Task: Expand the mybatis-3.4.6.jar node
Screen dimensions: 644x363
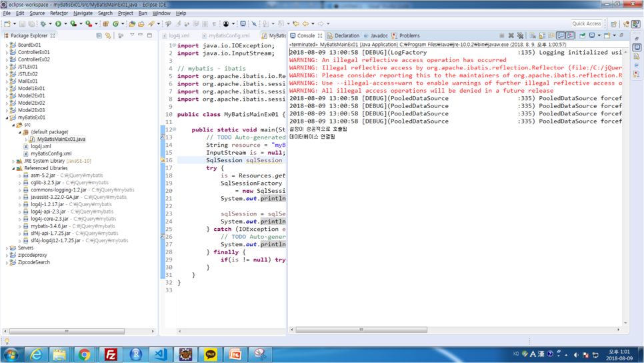Action: click(20, 226)
